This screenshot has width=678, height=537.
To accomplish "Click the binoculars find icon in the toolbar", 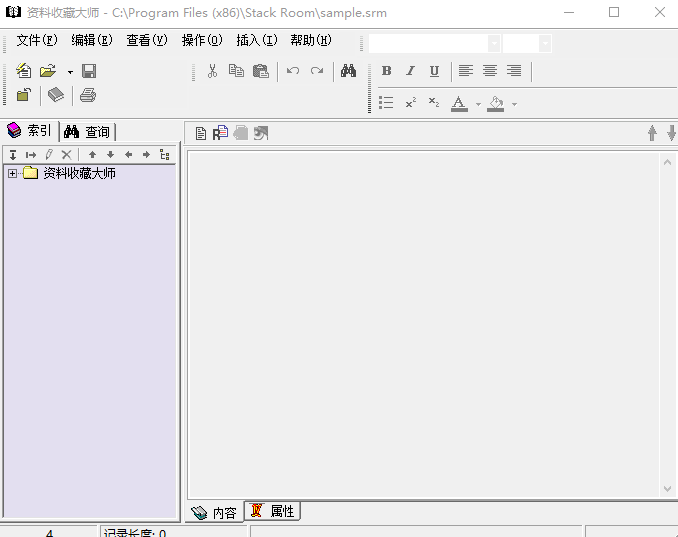I will pos(348,71).
